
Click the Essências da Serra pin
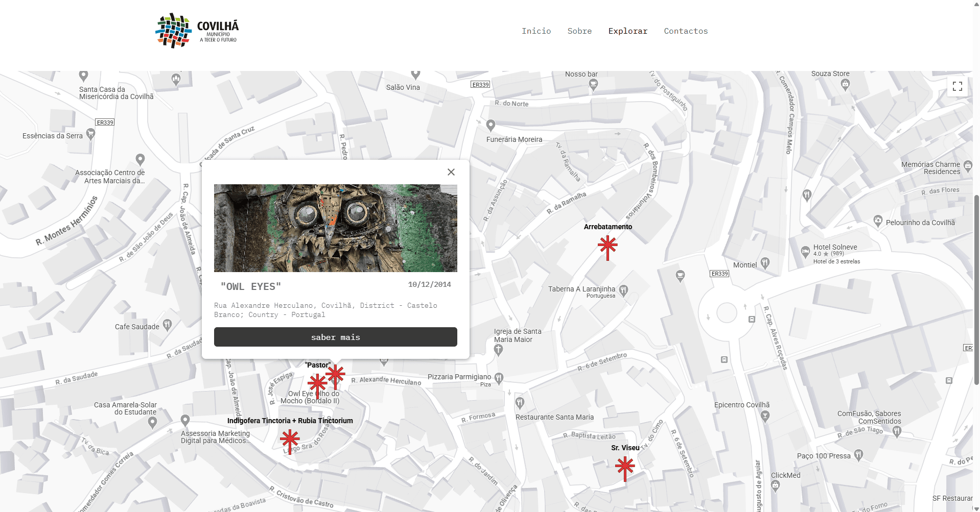point(90,134)
